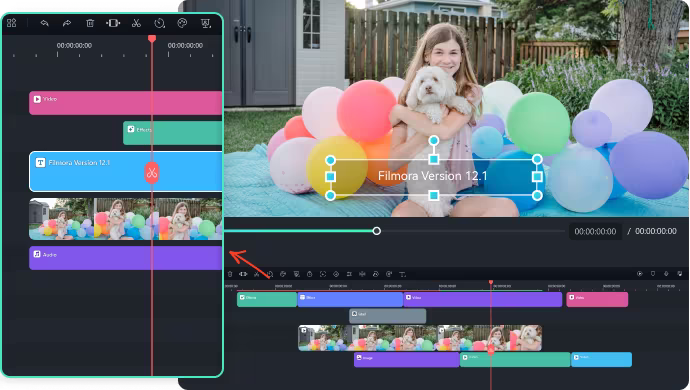The image size is (690, 390).
Task: Select the long purple Video clip in small timeline
Action: click(x=483, y=299)
